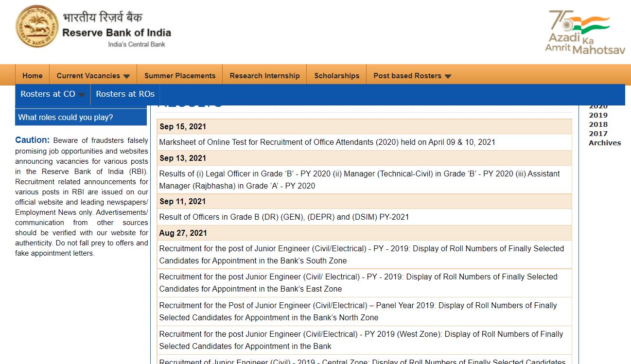Open the Current Vacancies menu
631x364 pixels.
tap(88, 75)
